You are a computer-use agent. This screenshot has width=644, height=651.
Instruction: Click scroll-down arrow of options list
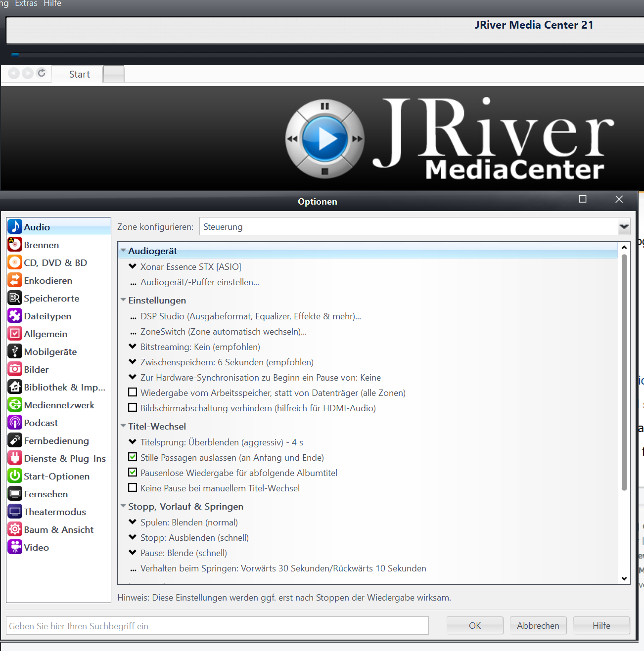pos(624,578)
